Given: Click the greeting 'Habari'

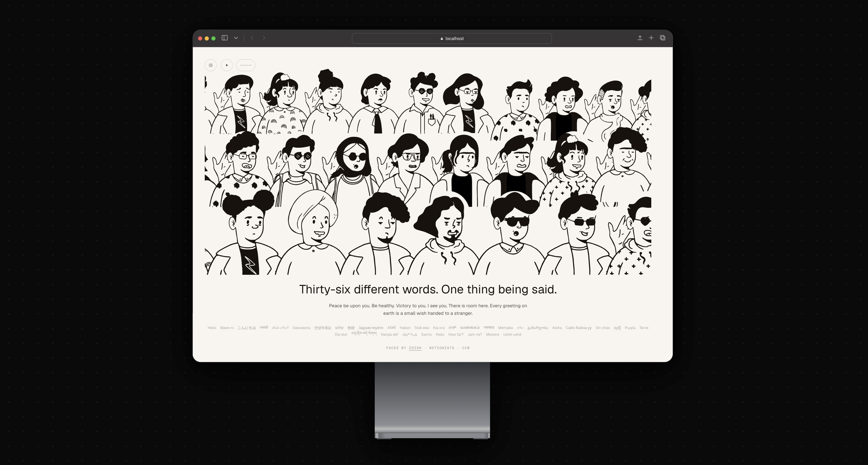Looking at the screenshot, I should [x=405, y=328].
